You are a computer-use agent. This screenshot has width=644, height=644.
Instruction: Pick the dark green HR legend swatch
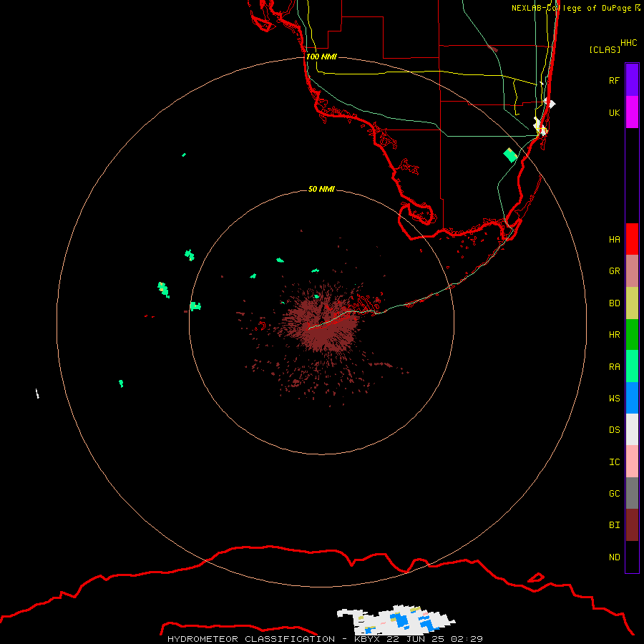tap(632, 335)
